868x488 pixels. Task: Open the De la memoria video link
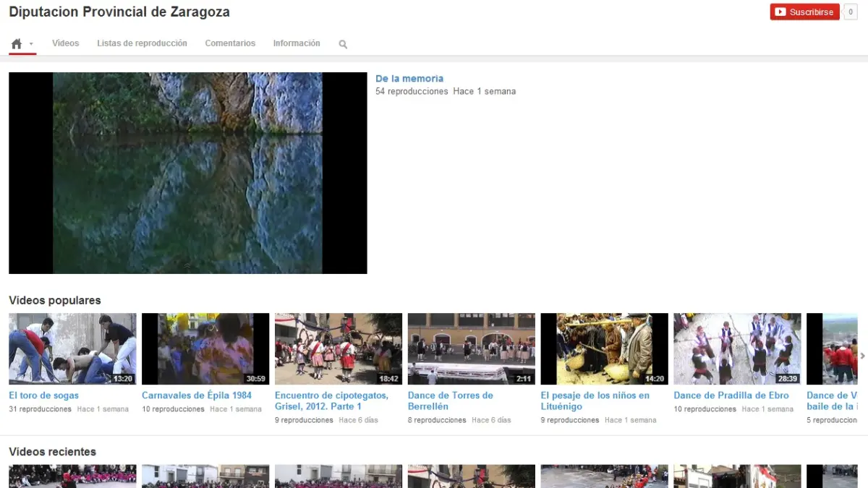coord(409,79)
